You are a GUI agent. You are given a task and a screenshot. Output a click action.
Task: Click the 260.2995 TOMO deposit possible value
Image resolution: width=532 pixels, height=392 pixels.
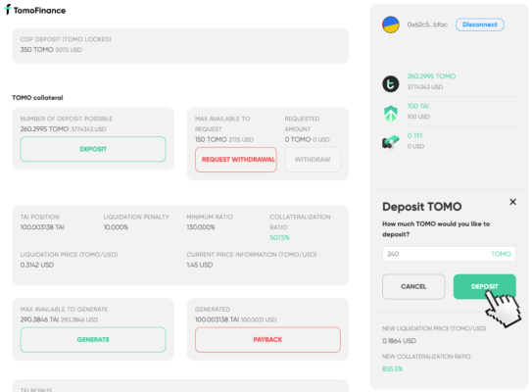[44, 129]
